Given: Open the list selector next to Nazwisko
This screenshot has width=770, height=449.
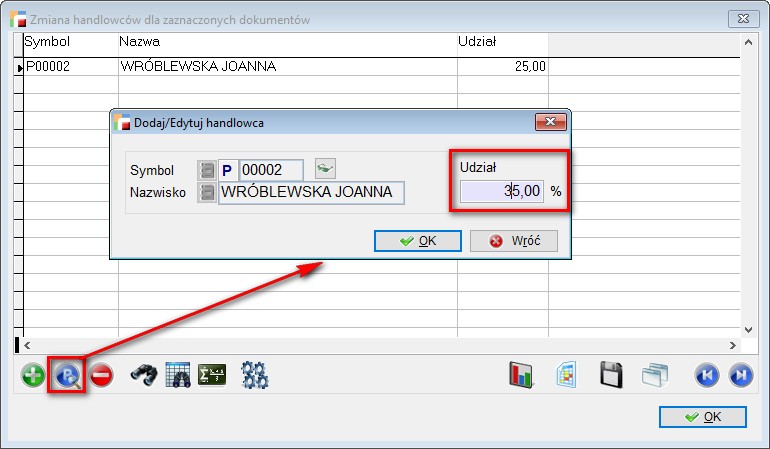Looking at the screenshot, I should pyautogui.click(x=206, y=192).
